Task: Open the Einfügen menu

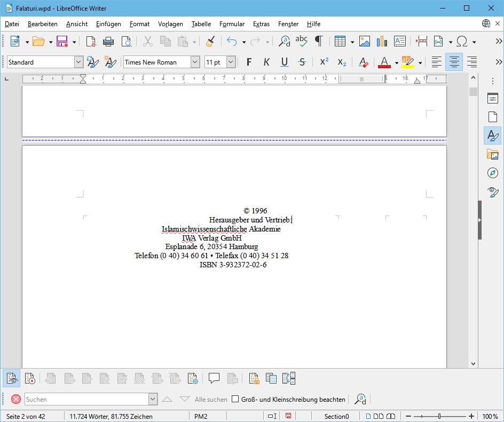Action: 108,24
